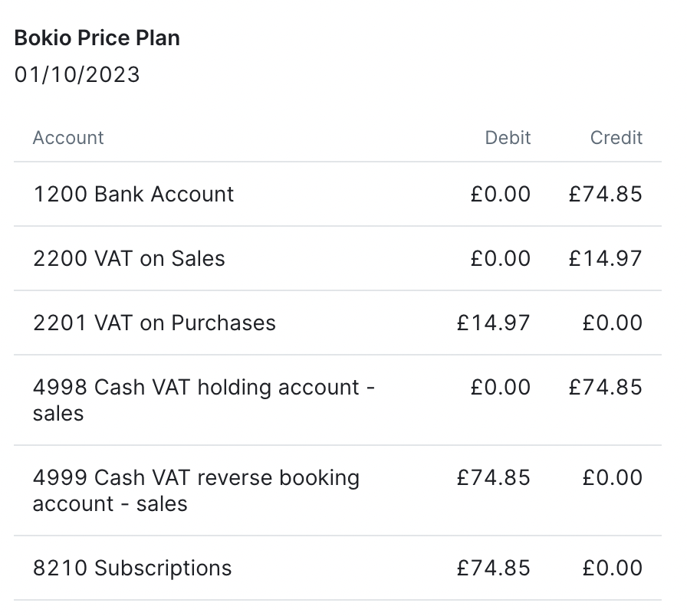Click the 4999 reverse booking debit £74.85
This screenshot has width=687, height=616.
click(493, 477)
